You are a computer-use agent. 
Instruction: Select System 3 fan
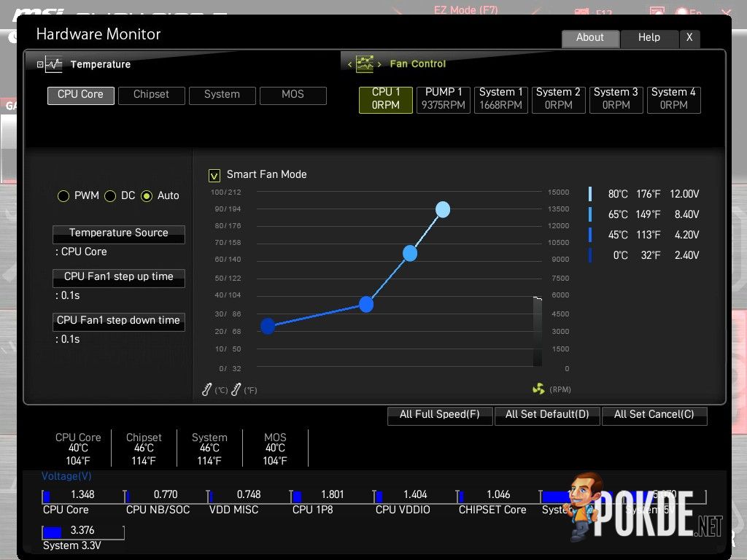coord(616,99)
